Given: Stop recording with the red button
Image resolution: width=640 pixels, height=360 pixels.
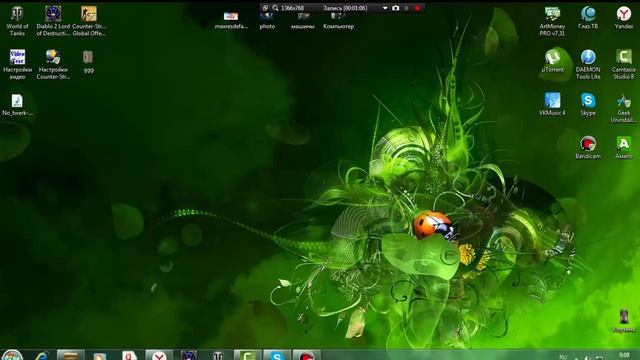Looking at the screenshot, I should (x=418, y=8).
